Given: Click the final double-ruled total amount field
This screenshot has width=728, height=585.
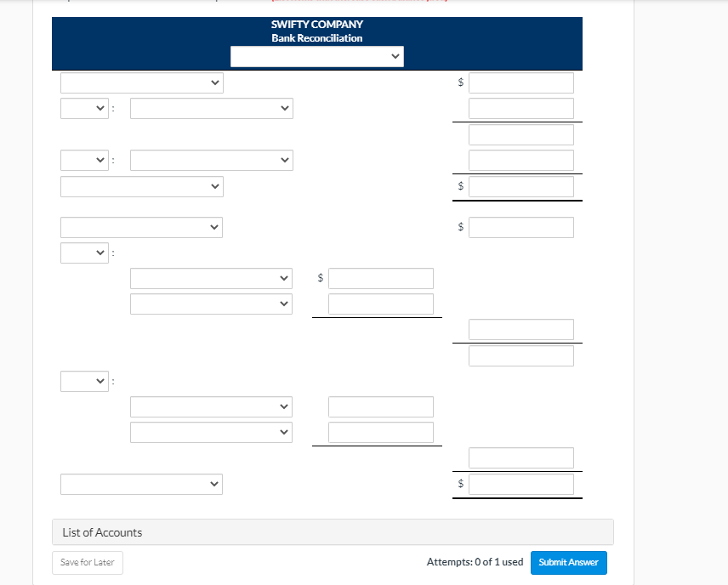Looking at the screenshot, I should (x=520, y=484).
